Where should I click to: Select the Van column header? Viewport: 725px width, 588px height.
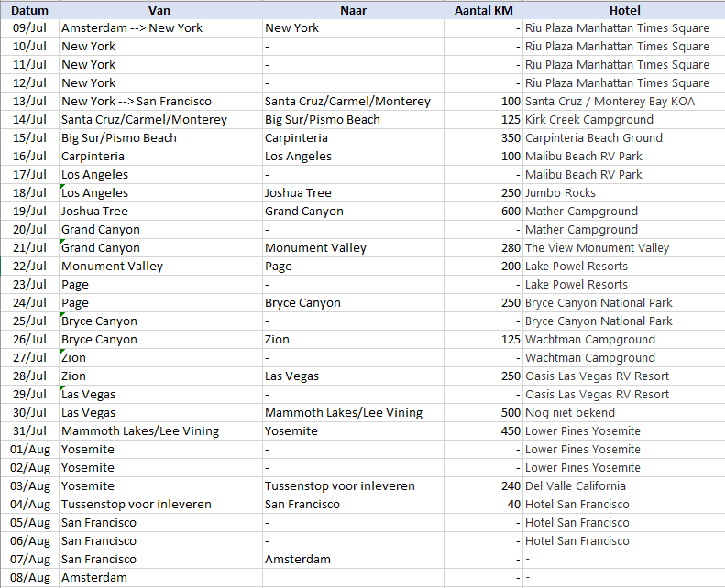click(159, 10)
